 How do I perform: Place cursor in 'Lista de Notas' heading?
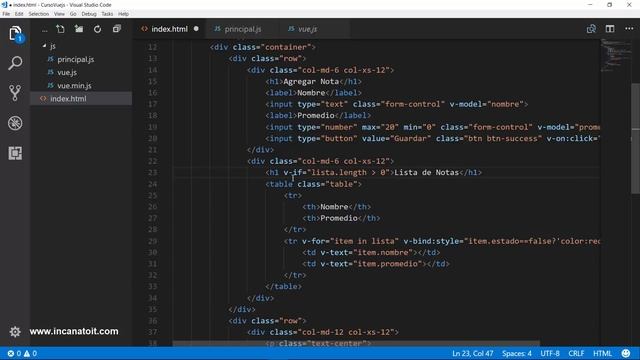[427, 173]
